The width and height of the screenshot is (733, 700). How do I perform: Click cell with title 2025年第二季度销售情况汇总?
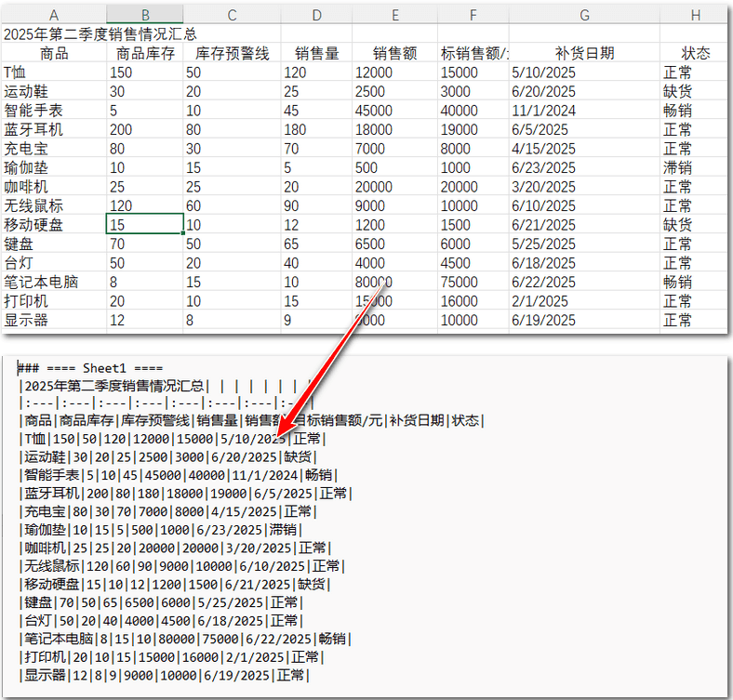(100, 34)
